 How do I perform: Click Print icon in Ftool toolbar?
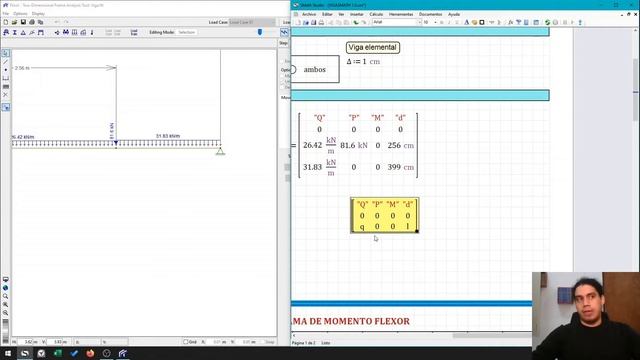click(32, 22)
